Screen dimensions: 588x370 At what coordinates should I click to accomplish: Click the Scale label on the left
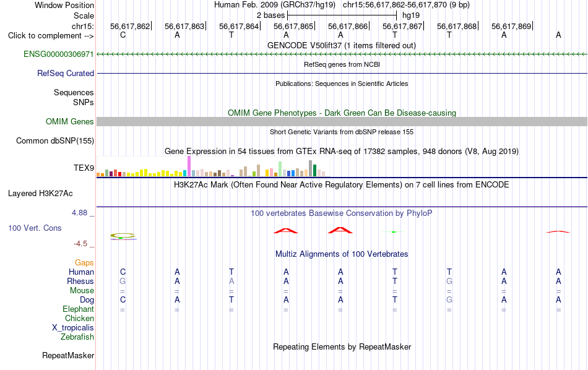click(84, 15)
